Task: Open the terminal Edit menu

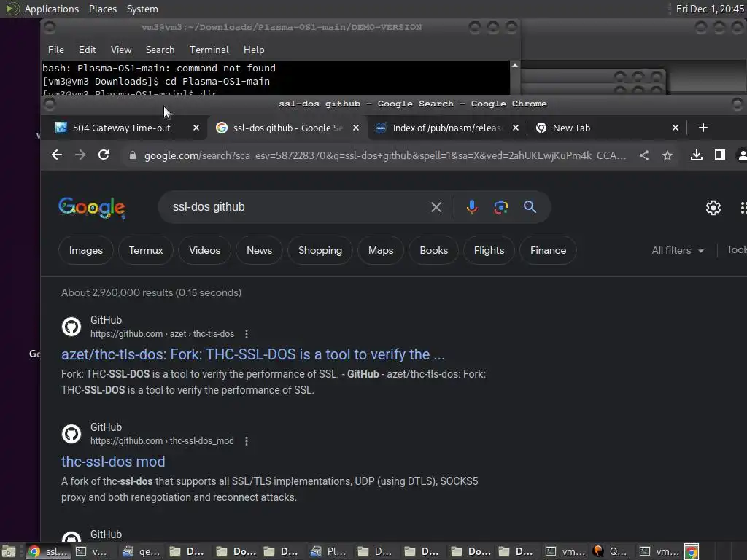Action: (88, 50)
